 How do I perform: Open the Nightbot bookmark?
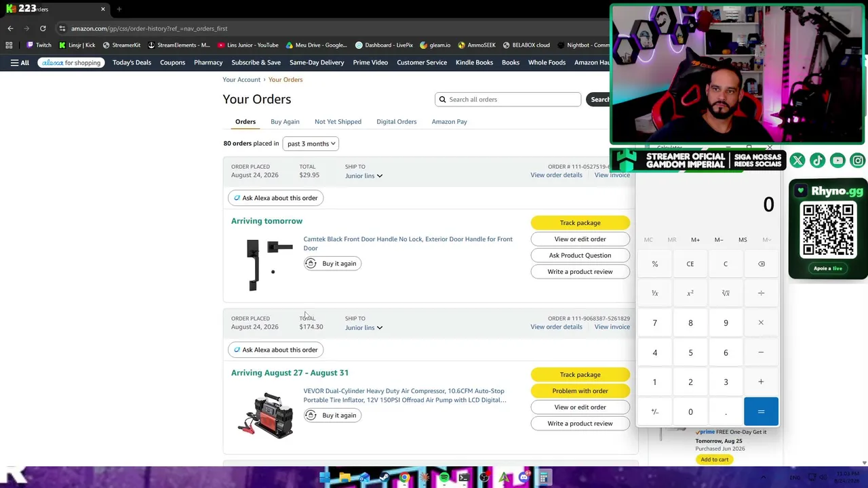coord(583,45)
